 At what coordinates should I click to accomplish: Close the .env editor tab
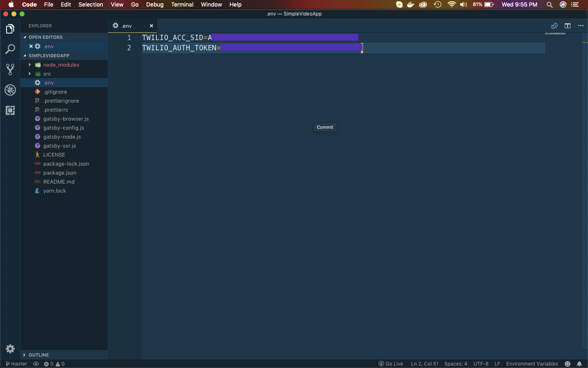point(151,26)
